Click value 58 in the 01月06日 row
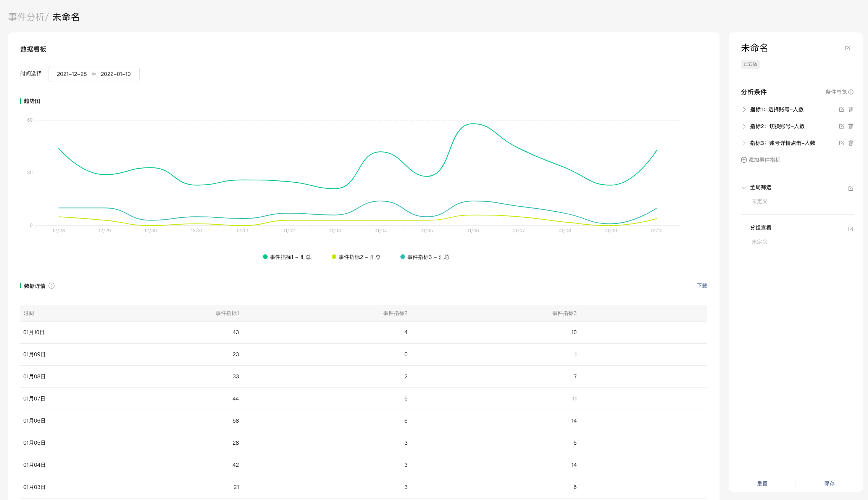Viewport: 868px width, 500px height. (x=236, y=421)
